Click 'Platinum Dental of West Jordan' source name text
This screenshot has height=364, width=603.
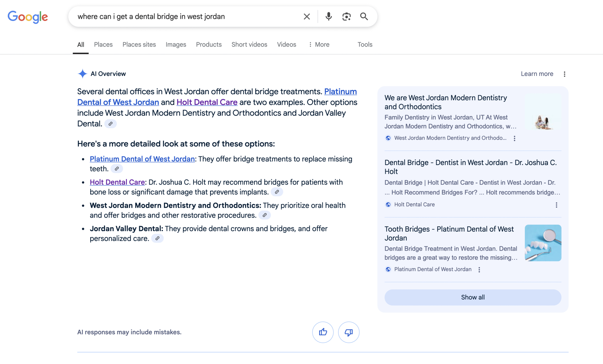pos(433,270)
